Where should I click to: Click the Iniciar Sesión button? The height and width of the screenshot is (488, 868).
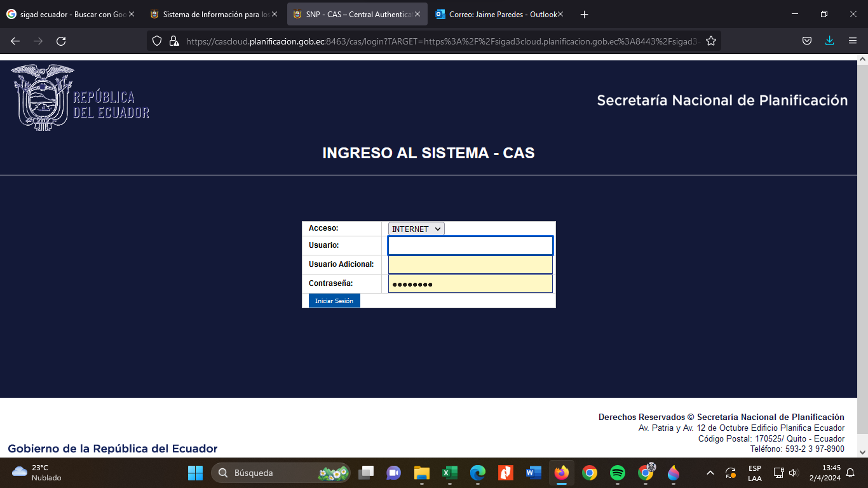(334, 301)
